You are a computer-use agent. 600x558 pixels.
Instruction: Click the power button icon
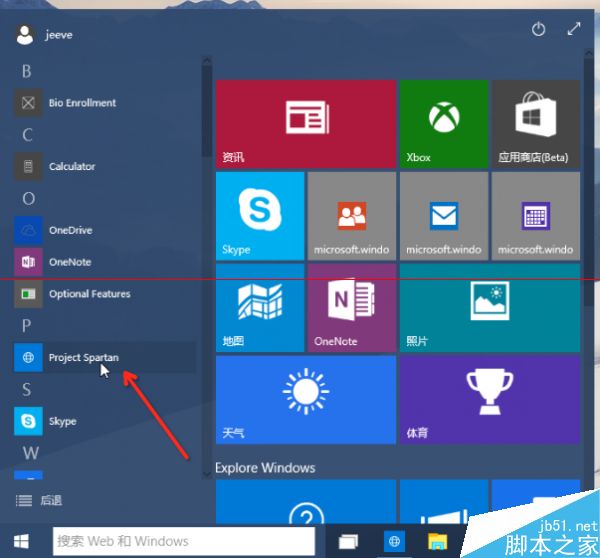(x=538, y=29)
